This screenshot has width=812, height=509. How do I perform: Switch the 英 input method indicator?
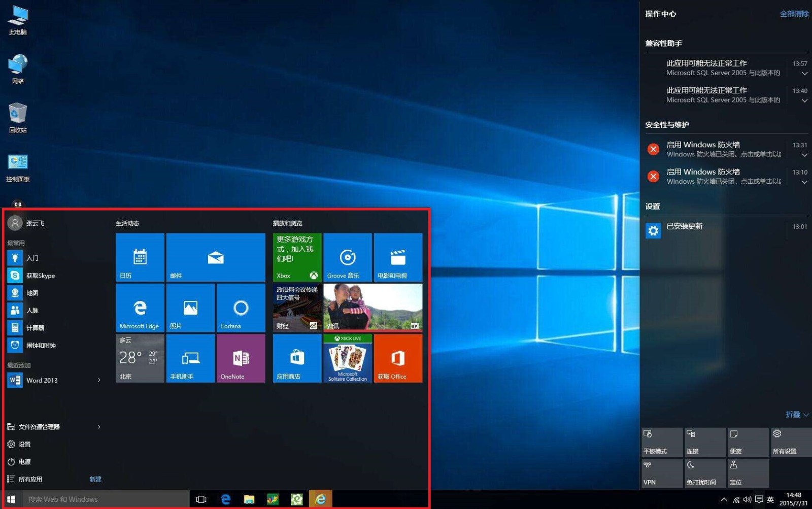770,500
